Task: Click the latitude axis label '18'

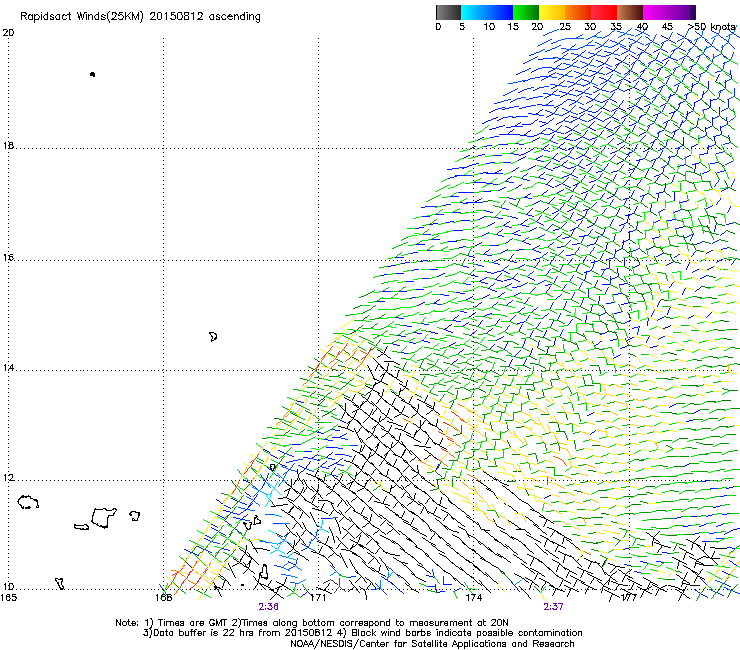Action: click(x=8, y=145)
